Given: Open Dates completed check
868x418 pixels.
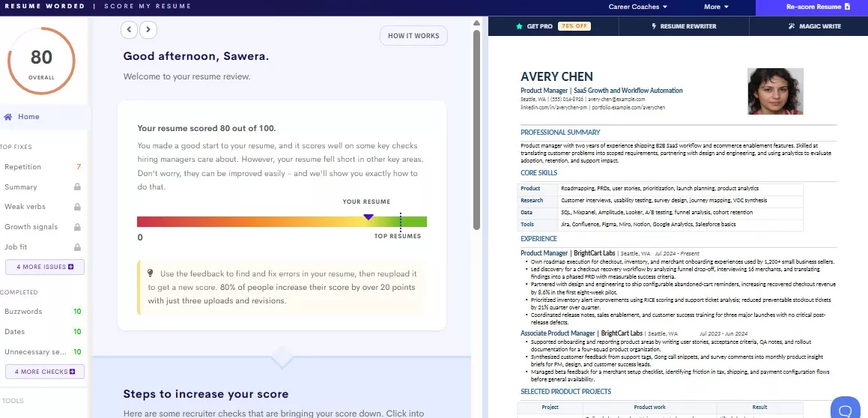Looking at the screenshot, I should 43,332.
